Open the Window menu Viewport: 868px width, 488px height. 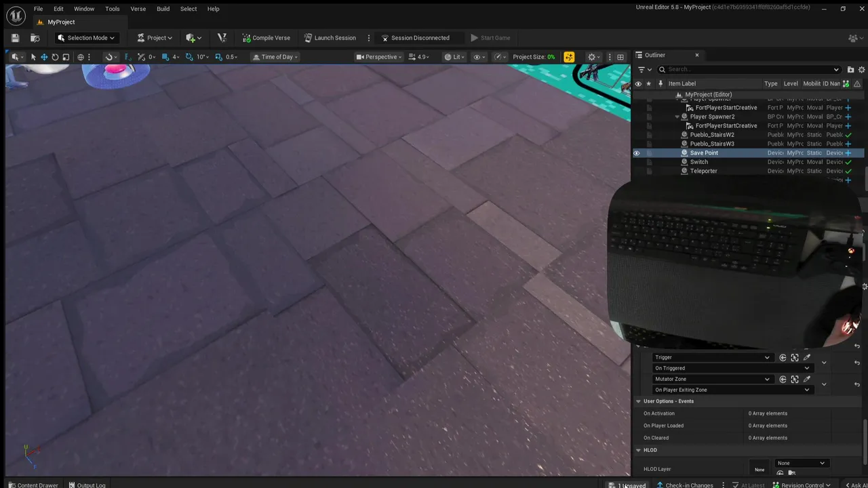click(84, 9)
